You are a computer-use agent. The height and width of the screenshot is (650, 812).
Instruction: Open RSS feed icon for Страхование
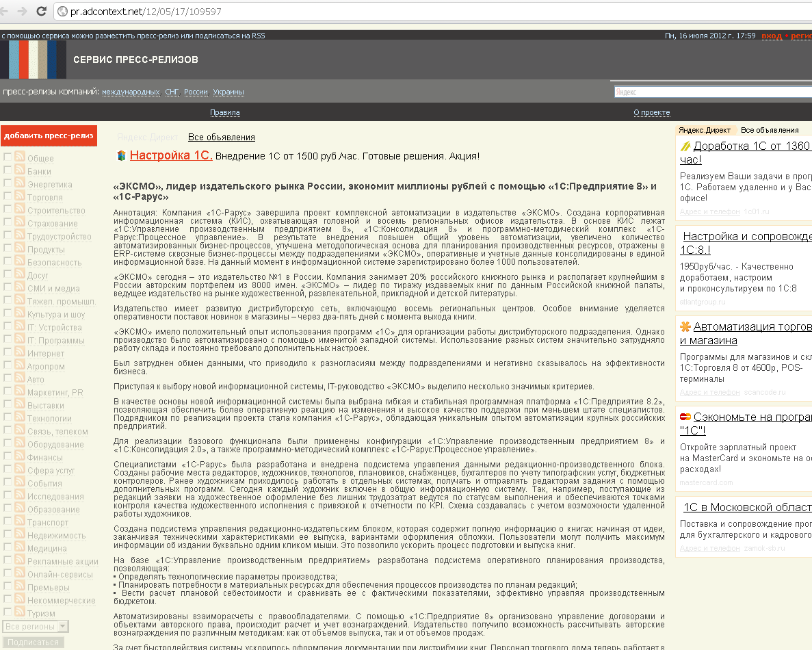(x=20, y=221)
